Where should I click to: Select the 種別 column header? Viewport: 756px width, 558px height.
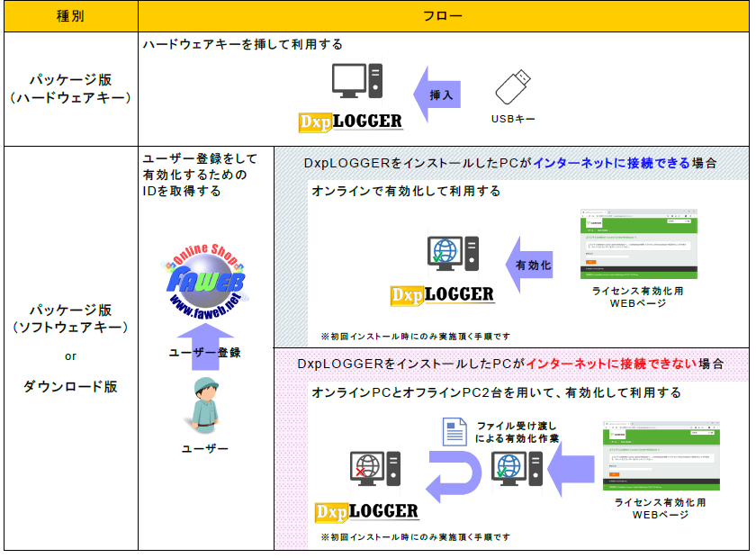(x=71, y=16)
